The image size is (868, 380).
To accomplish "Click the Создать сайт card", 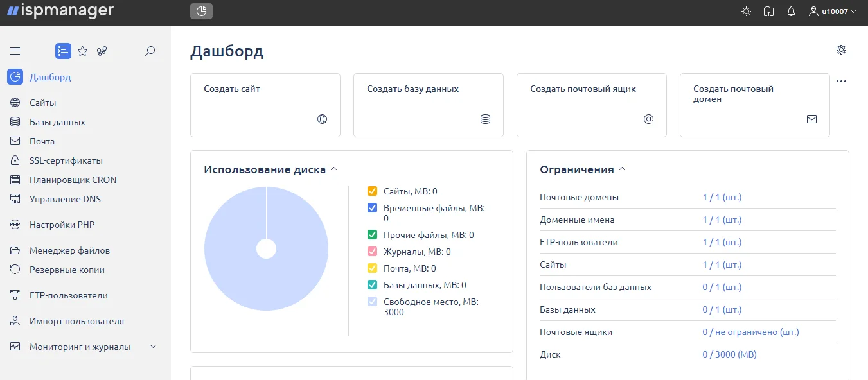I will click(265, 105).
